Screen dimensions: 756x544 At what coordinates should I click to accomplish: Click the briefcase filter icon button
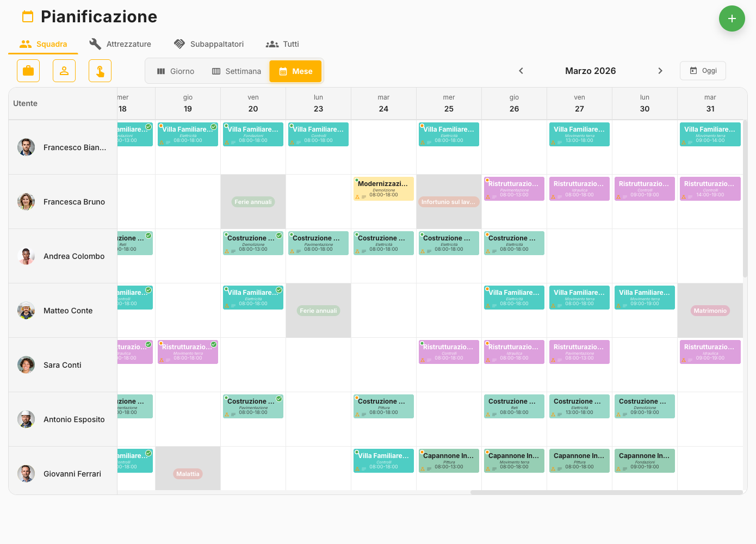(28, 71)
